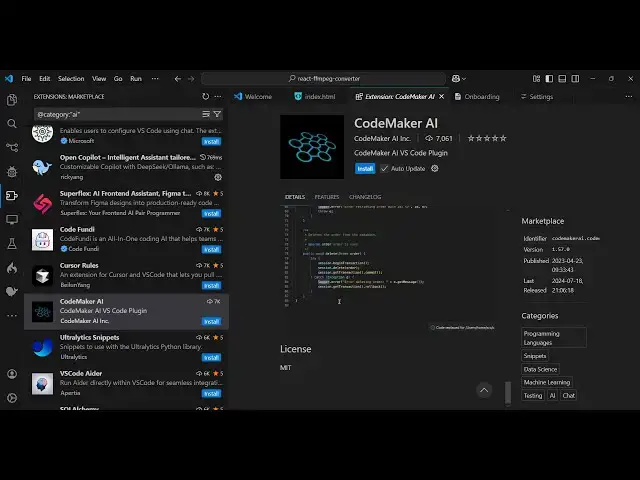Image resolution: width=640 pixels, height=480 pixels.
Task: Click the five-star rating
Action: click(487, 138)
